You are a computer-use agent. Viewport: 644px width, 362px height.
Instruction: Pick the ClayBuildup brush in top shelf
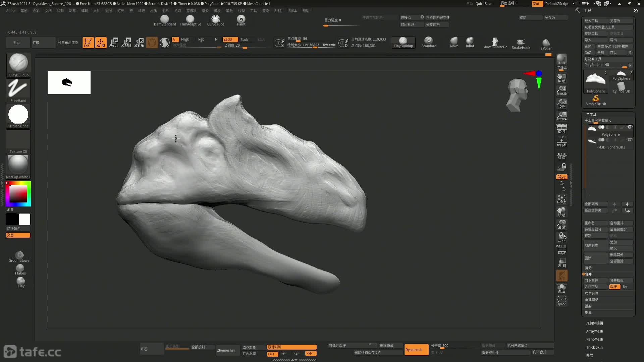[403, 43]
